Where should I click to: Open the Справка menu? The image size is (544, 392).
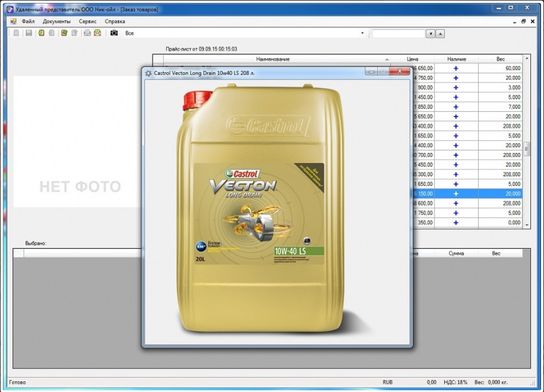pos(115,22)
